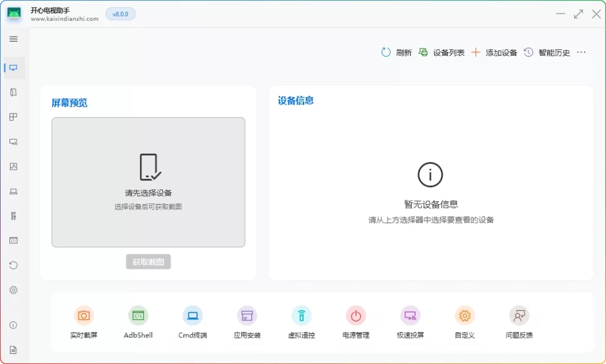
Task: Launch the AdbShell tool
Action: [x=138, y=316]
